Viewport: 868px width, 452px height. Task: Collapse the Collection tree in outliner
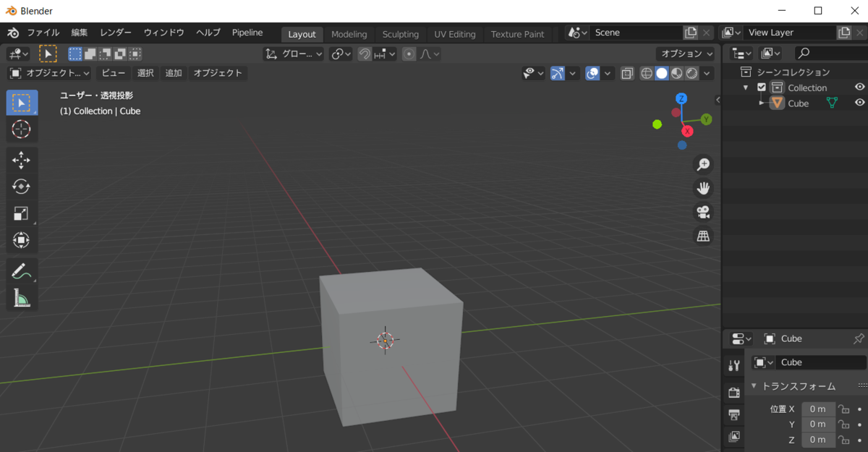(x=746, y=88)
